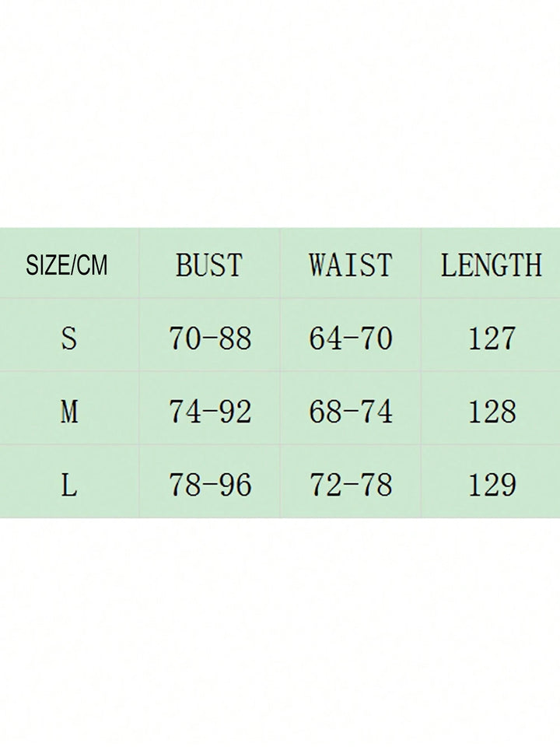Click the SIZE/CM header cell
Screen dimensions: 560x747
pyautogui.click(x=67, y=265)
